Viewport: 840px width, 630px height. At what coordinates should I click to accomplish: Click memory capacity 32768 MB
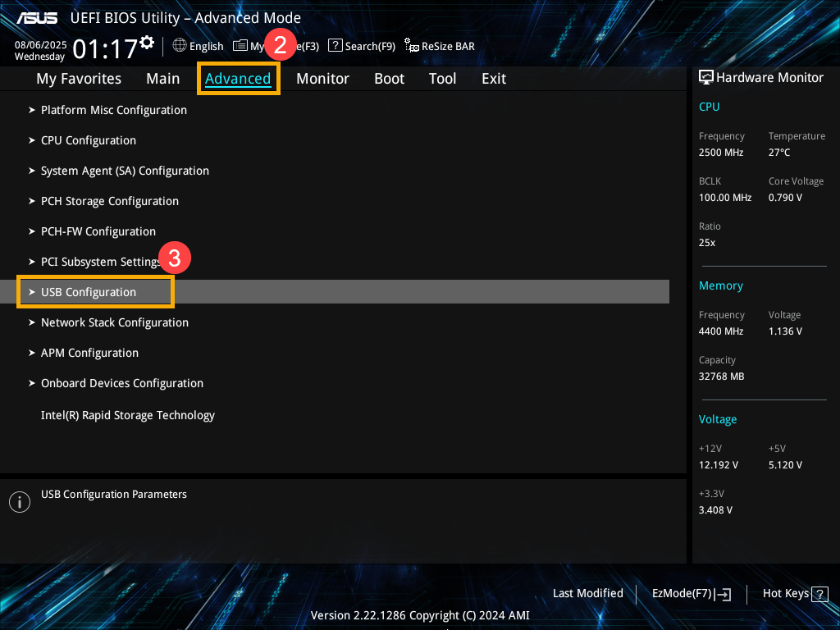721,377
